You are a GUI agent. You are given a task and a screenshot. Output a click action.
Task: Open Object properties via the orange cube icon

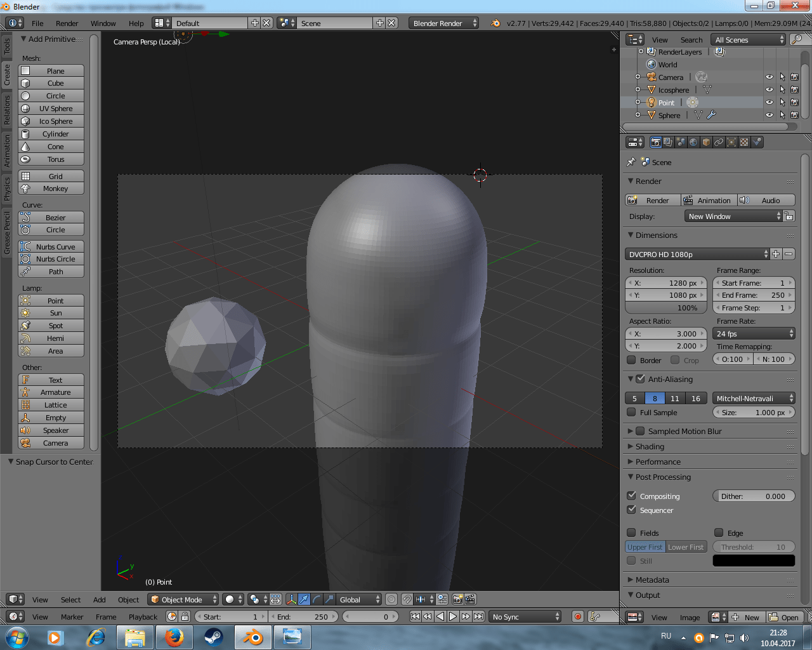click(x=707, y=142)
